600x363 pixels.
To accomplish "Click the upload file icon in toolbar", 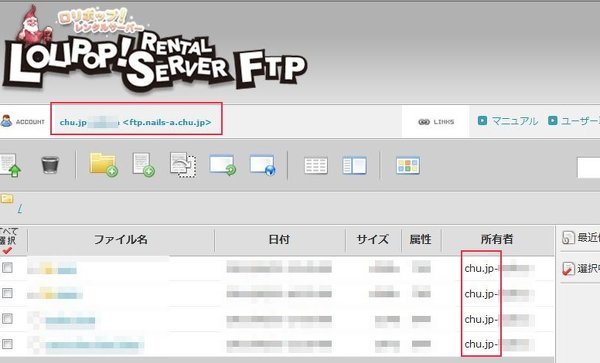I will 11,165.
